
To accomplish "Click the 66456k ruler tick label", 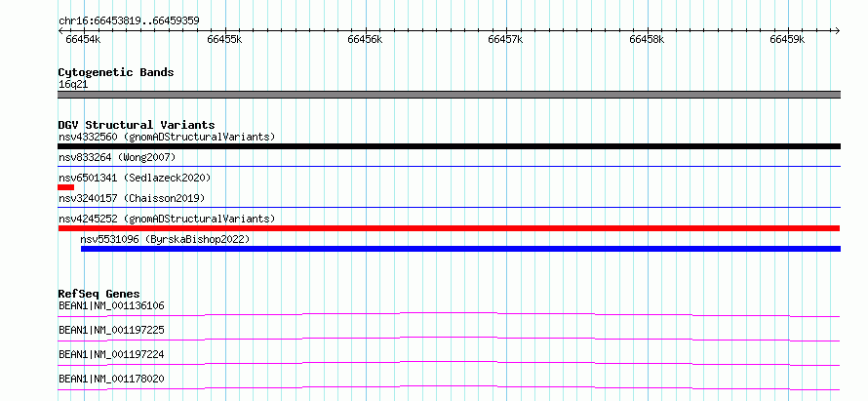I will pos(365,39).
